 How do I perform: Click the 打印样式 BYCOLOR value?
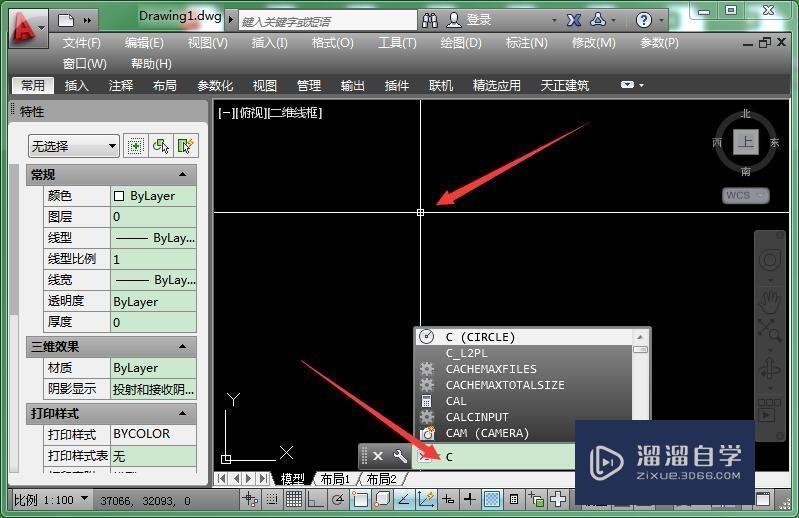coord(153,434)
